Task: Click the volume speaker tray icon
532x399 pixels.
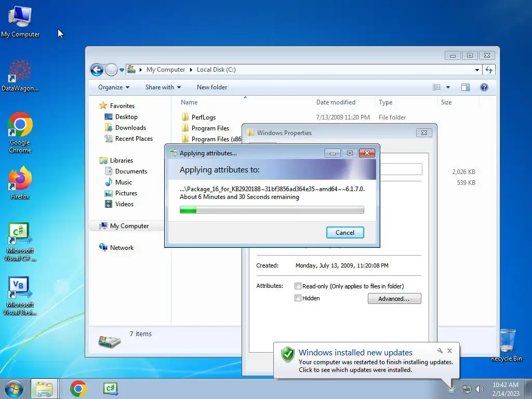Action: click(x=479, y=389)
